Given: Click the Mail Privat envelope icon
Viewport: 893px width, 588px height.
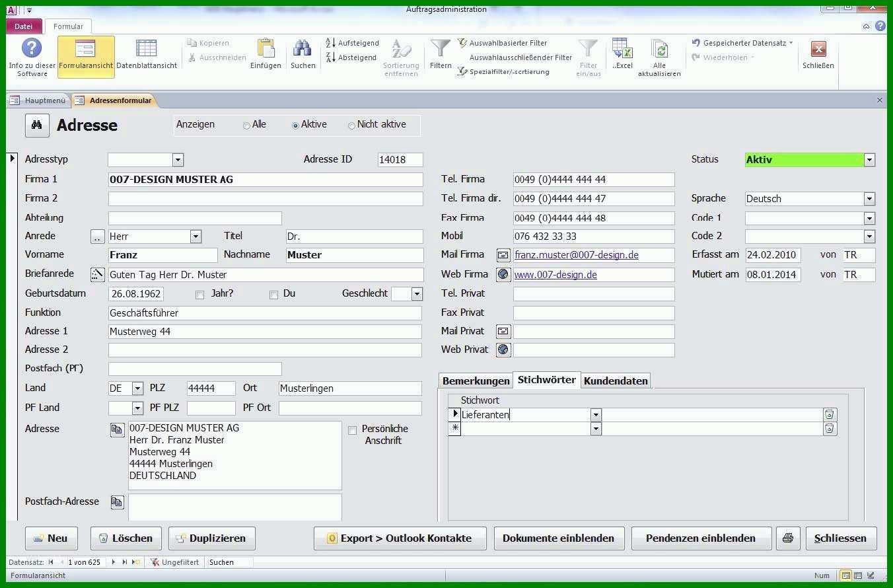Looking at the screenshot, I should pos(503,331).
